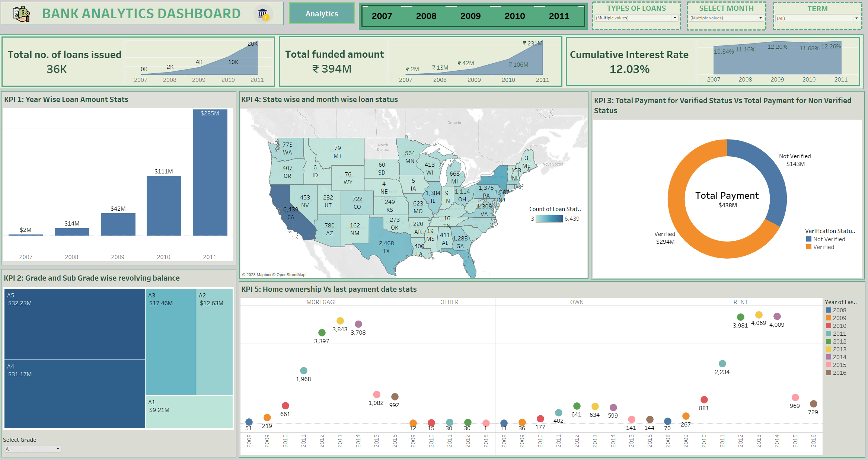The image size is (868, 460).
Task: Click the Not Verified legend color swatch
Action: (x=808, y=239)
